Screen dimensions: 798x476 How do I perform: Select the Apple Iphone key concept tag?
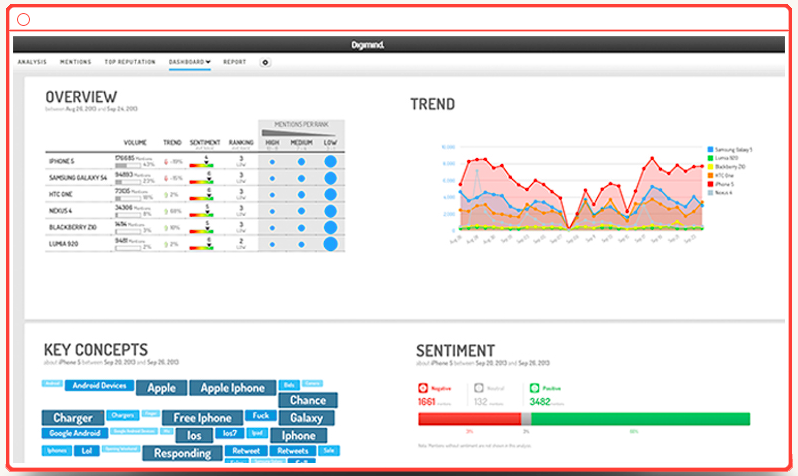point(233,388)
